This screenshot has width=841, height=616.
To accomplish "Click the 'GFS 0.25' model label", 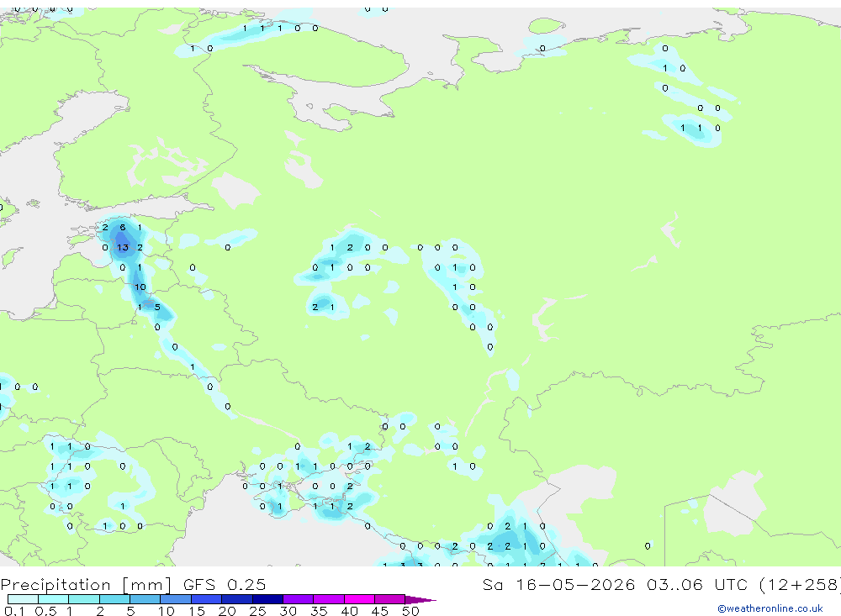I will pos(225,584).
